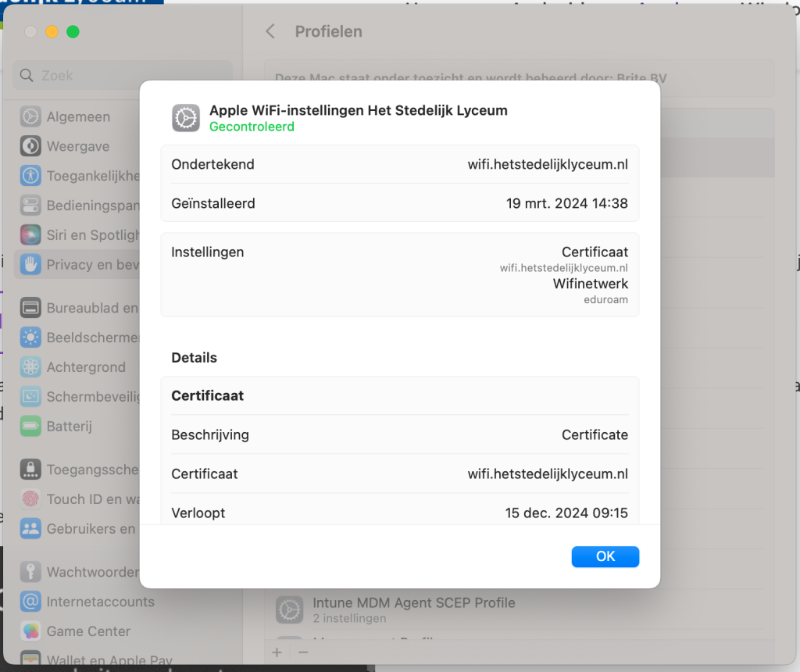This screenshot has width=800, height=672.
Task: Select Privacy en beveiliging hand icon
Action: pyautogui.click(x=30, y=265)
